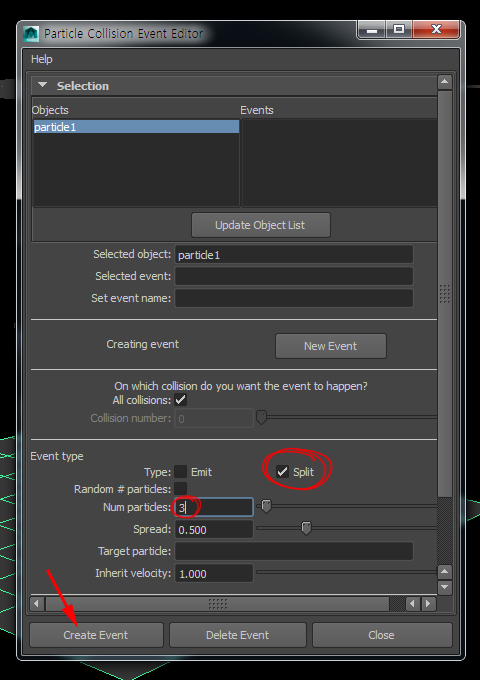Open the Help menu
Viewport: 480px width, 680px height.
click(42, 59)
